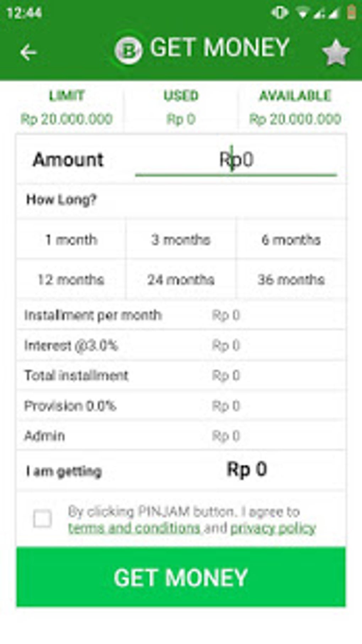This screenshot has width=362, height=644.
Task: Tap the AVAILABLE Rp 20.000.000 balance
Action: (295, 119)
